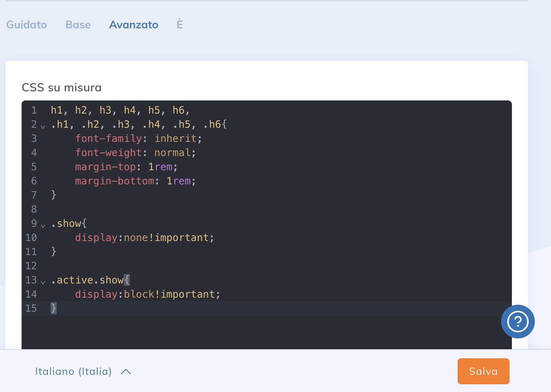Click the '.h1, .h2, .h3' selector line
The width and height of the screenshot is (551, 392).
click(139, 124)
